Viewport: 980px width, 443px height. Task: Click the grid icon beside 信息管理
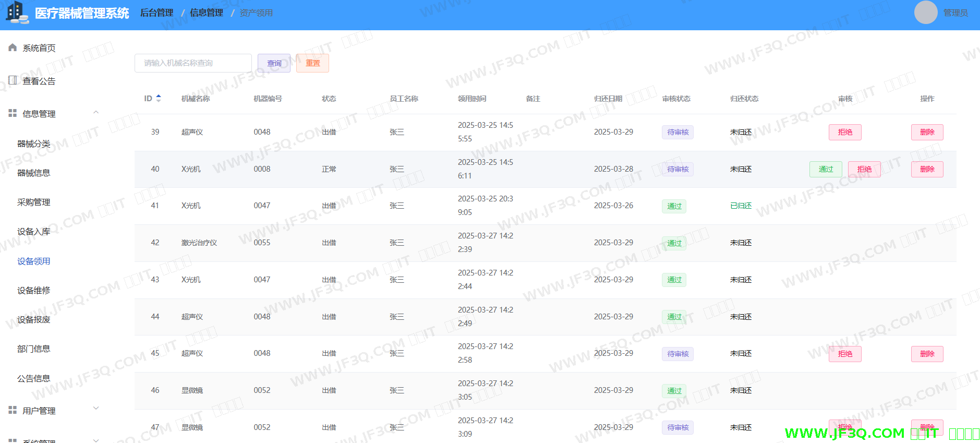click(13, 113)
